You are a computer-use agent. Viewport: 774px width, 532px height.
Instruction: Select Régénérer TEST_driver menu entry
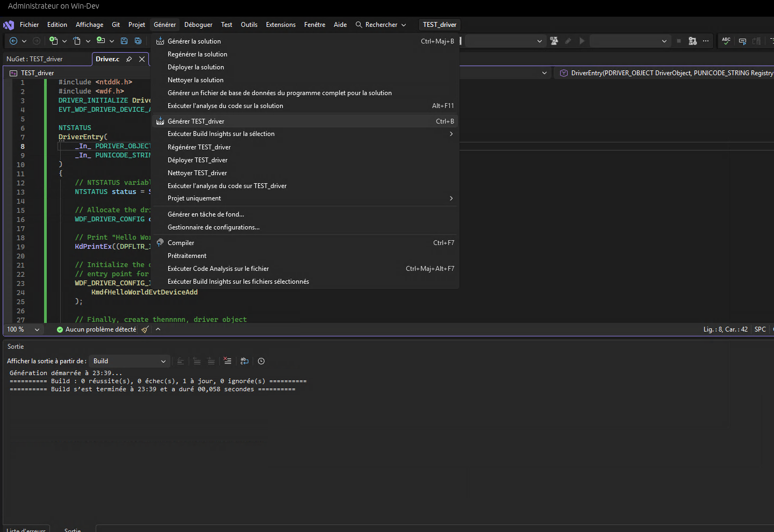pyautogui.click(x=305, y=147)
